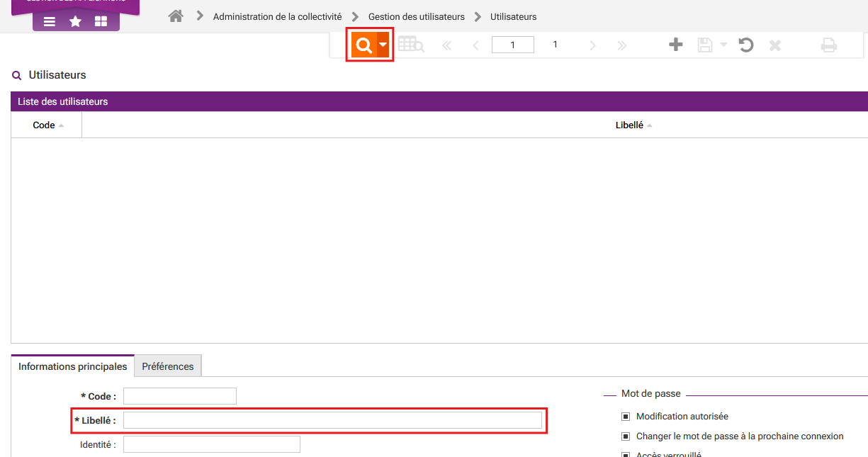Toggle Modification autorisée checkbox
The image size is (868, 457).
pos(626,417)
